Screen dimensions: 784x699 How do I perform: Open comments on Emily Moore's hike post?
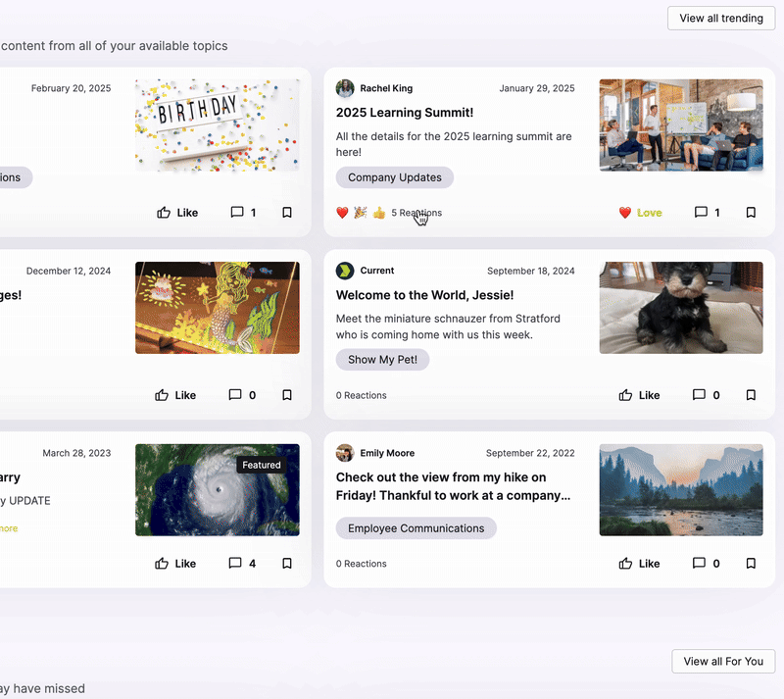pos(706,564)
